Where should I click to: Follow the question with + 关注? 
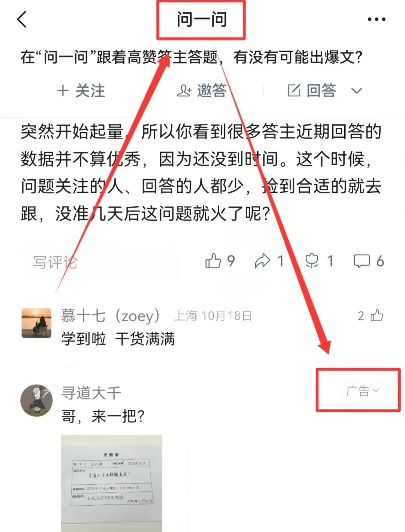click(81, 90)
